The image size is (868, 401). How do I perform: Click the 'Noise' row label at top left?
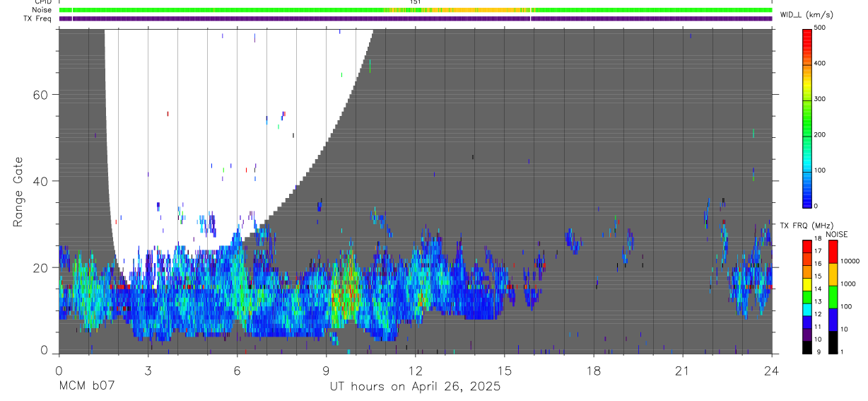pos(43,10)
